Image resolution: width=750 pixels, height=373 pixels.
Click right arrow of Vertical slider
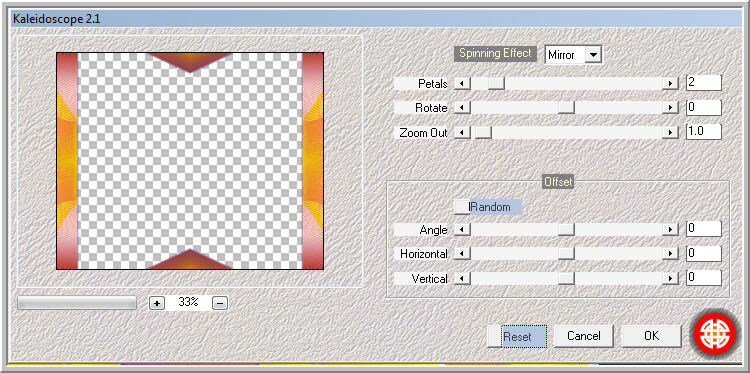pyautogui.click(x=670, y=278)
